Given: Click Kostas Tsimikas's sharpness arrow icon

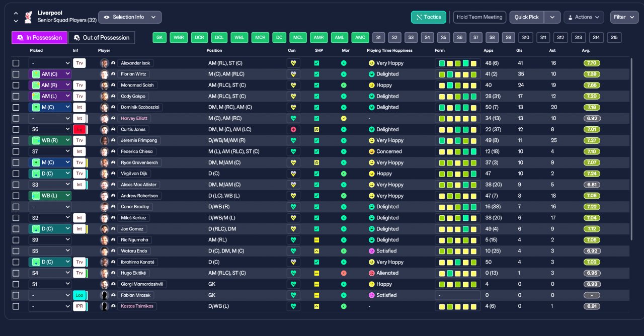Looking at the screenshot, I should click(316, 306).
